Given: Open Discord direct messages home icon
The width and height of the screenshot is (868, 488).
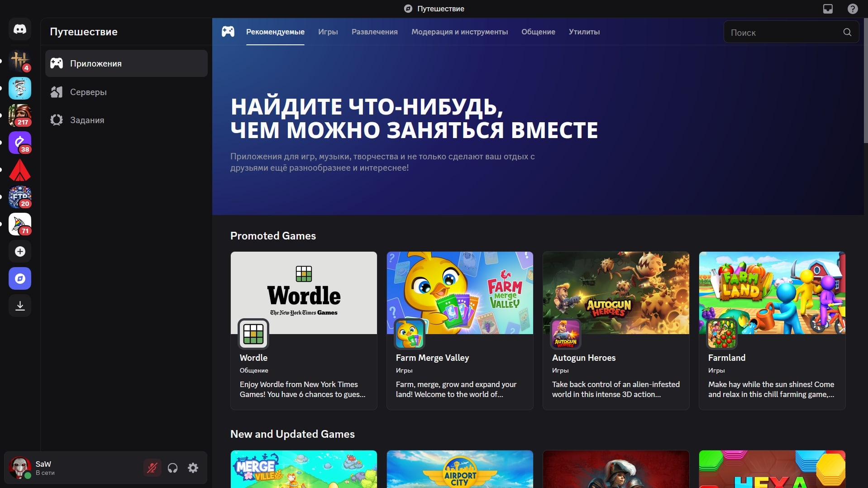Looking at the screenshot, I should click(x=20, y=29).
